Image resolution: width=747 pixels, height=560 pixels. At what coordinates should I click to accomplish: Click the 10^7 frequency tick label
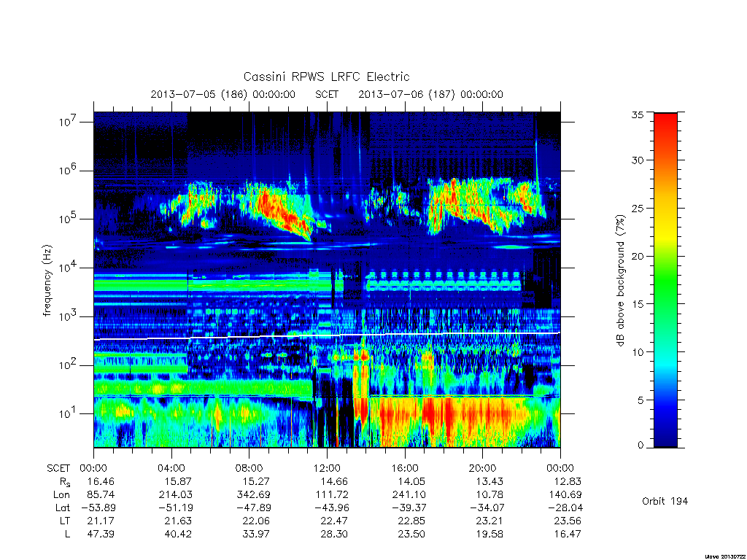tap(68, 122)
